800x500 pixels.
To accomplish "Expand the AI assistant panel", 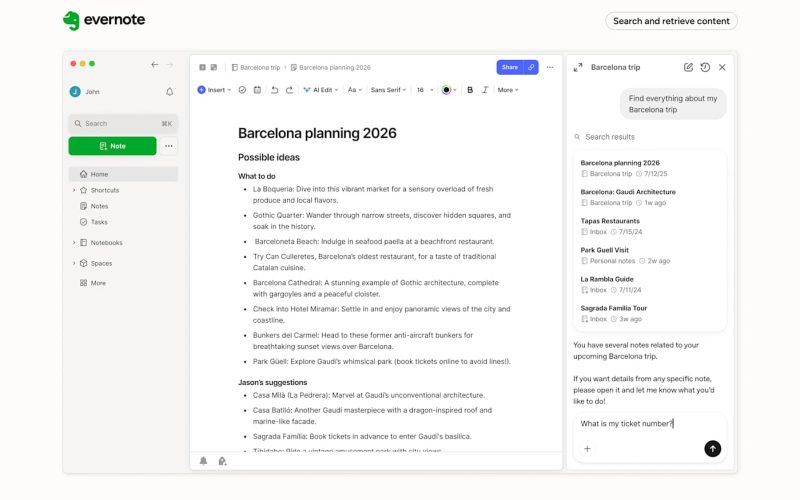I will 578,67.
